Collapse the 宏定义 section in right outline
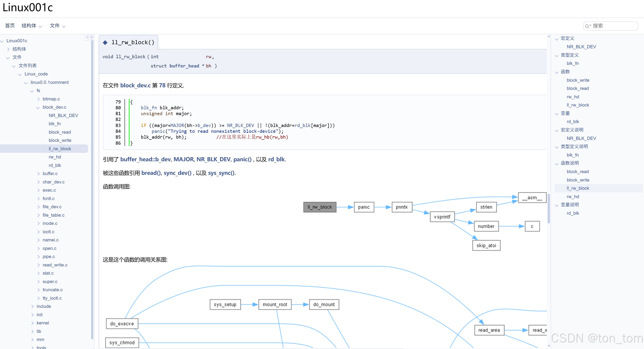Viewport: 644px width, 349px height. pos(557,39)
